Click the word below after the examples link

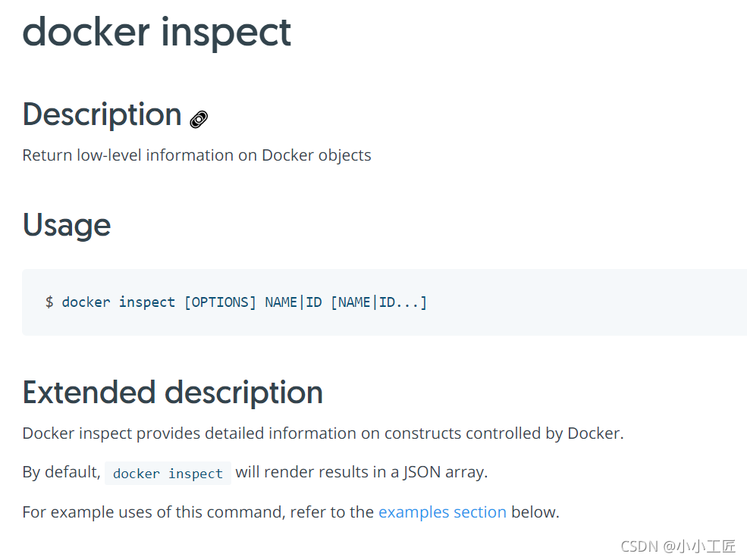click(x=535, y=512)
